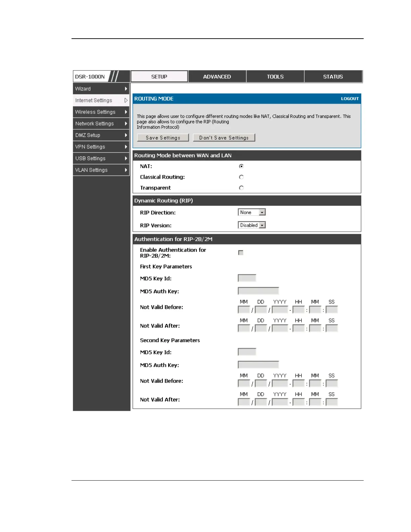This screenshot has height=532, width=411.
Task: Click the Second Key MD5 Auth Key field
Action: (x=258, y=364)
